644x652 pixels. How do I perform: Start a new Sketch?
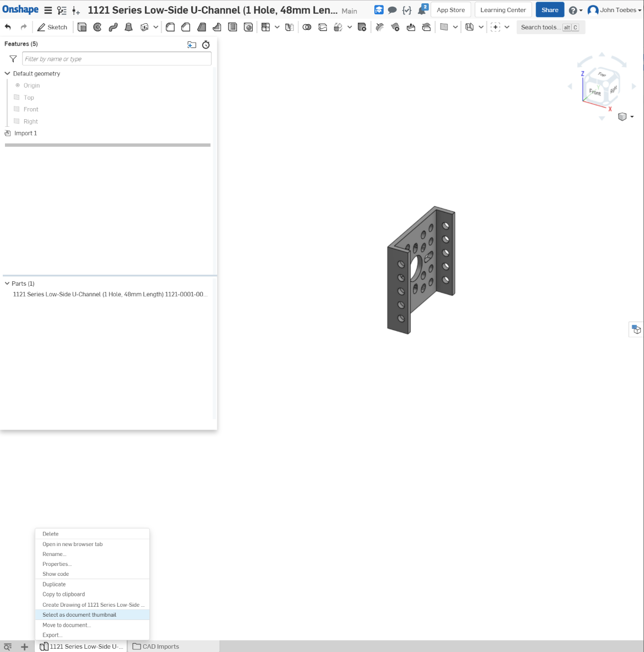tap(52, 27)
